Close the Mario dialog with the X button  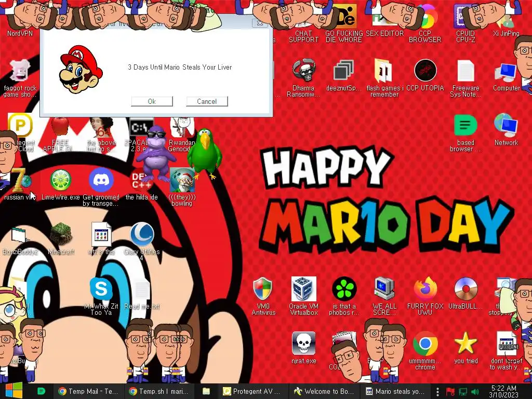pos(260,23)
